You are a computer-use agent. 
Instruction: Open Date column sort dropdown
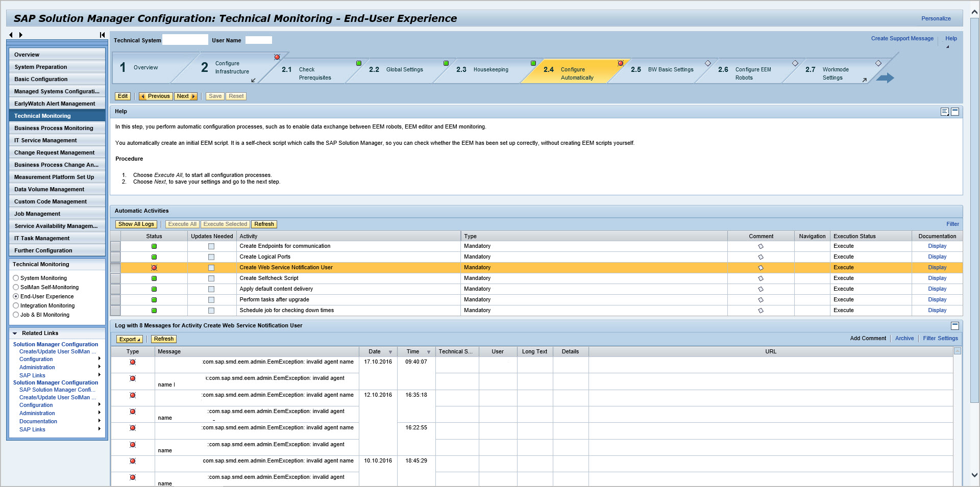pos(390,352)
